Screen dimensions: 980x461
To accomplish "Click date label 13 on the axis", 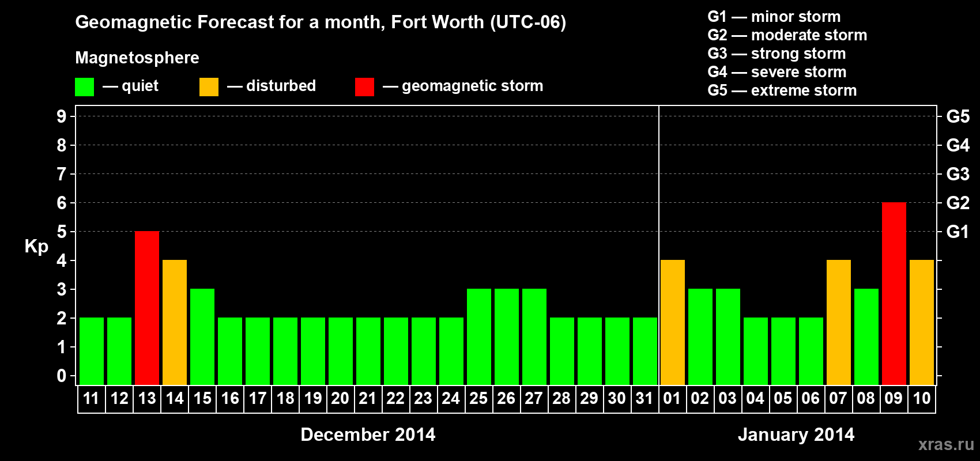I will click(x=147, y=399).
